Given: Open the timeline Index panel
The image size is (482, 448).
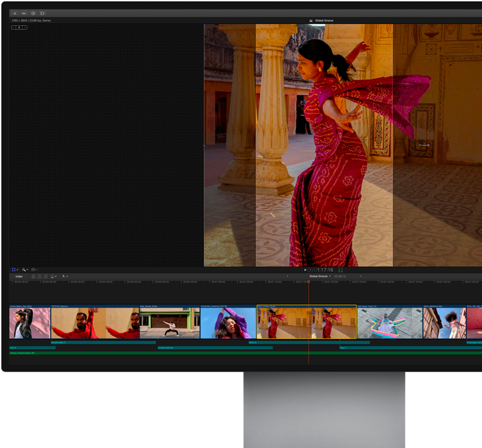Looking at the screenshot, I should coord(19,276).
